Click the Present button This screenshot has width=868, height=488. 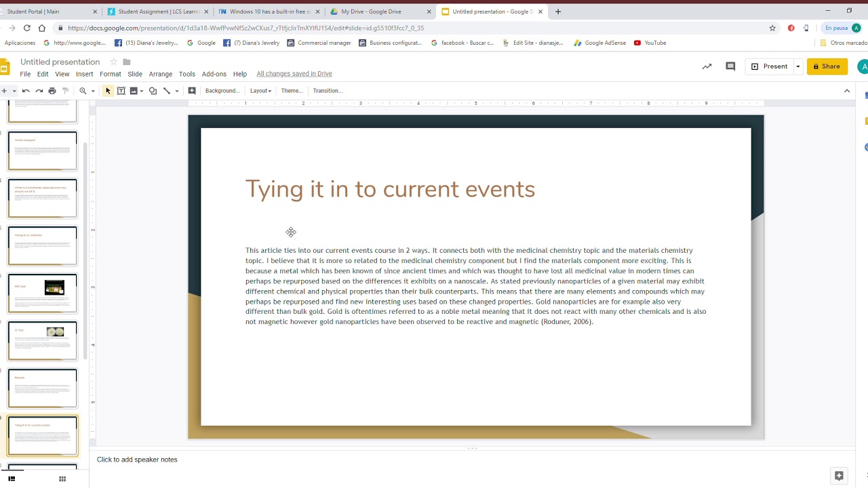click(x=770, y=66)
